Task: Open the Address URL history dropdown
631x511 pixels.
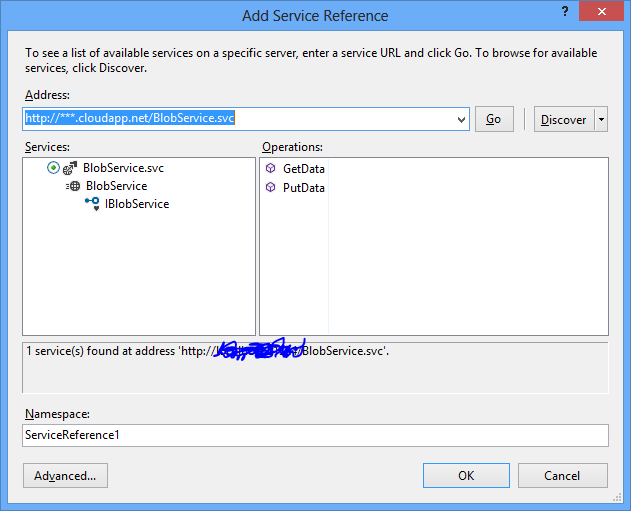Action: click(x=461, y=119)
